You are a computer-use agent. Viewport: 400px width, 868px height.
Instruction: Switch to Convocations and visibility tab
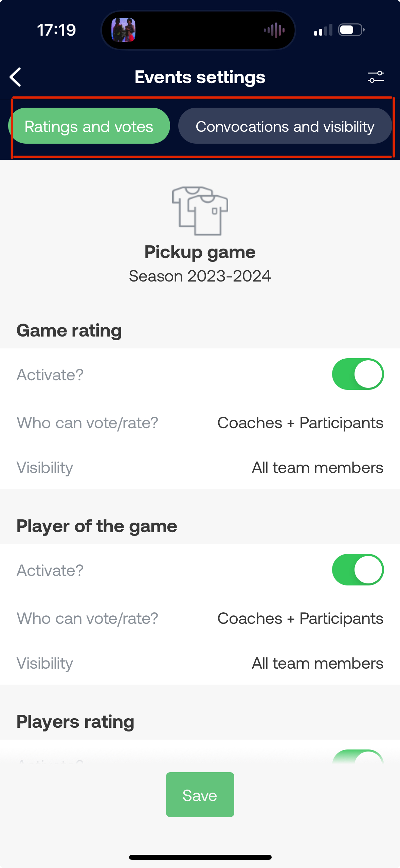[x=285, y=126]
